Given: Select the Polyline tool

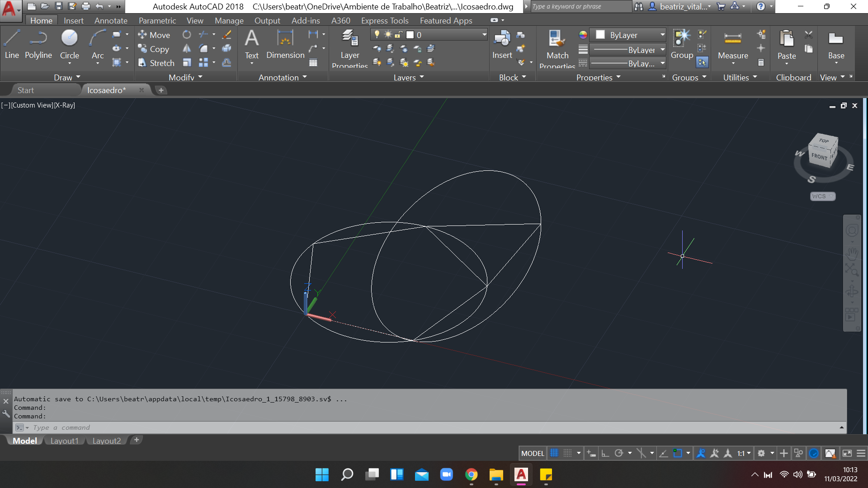Looking at the screenshot, I should coord(38,44).
